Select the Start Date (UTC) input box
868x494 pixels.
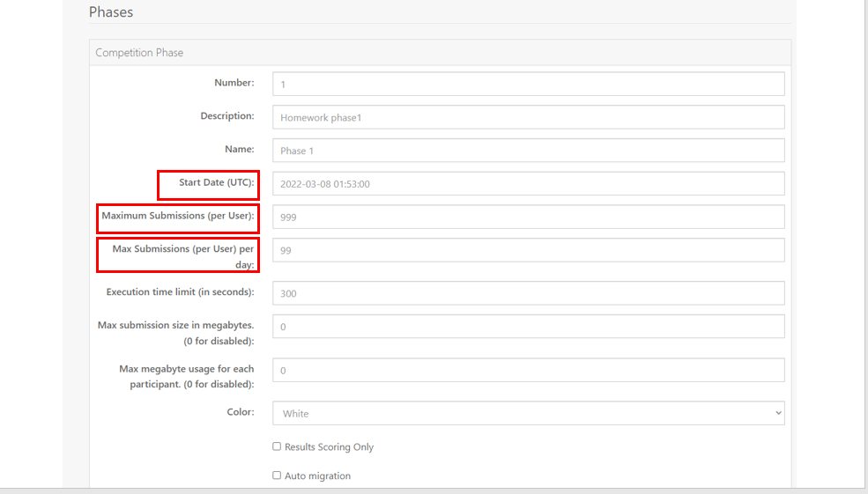(529, 184)
